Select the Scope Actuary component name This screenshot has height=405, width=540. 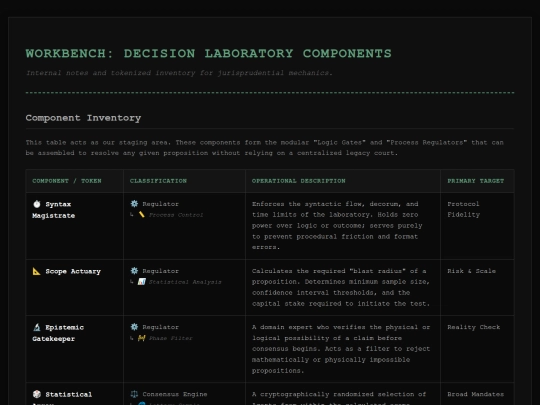click(73, 271)
